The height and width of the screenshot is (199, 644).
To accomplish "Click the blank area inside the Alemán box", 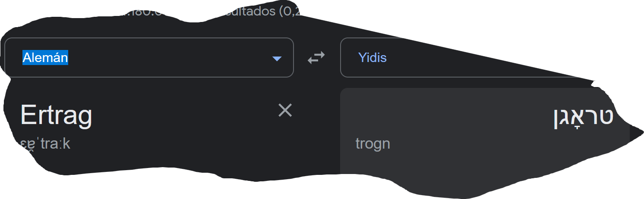I will pyautogui.click(x=173, y=58).
